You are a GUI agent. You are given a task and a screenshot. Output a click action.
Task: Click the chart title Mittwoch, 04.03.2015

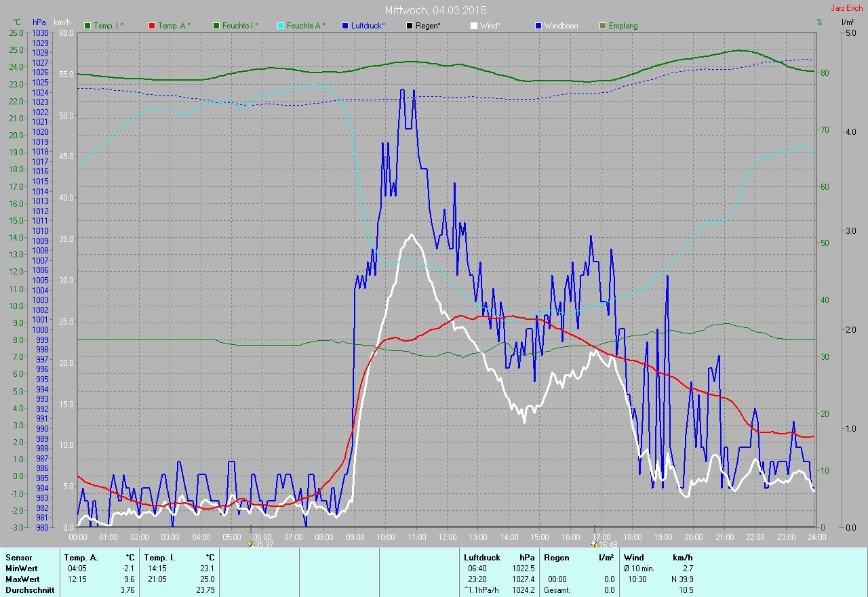435,10
